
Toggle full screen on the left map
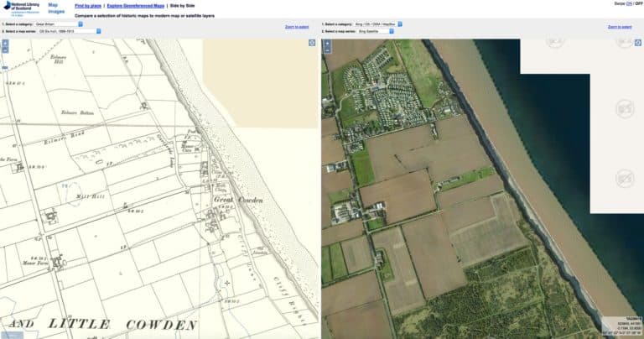[x=312, y=43]
